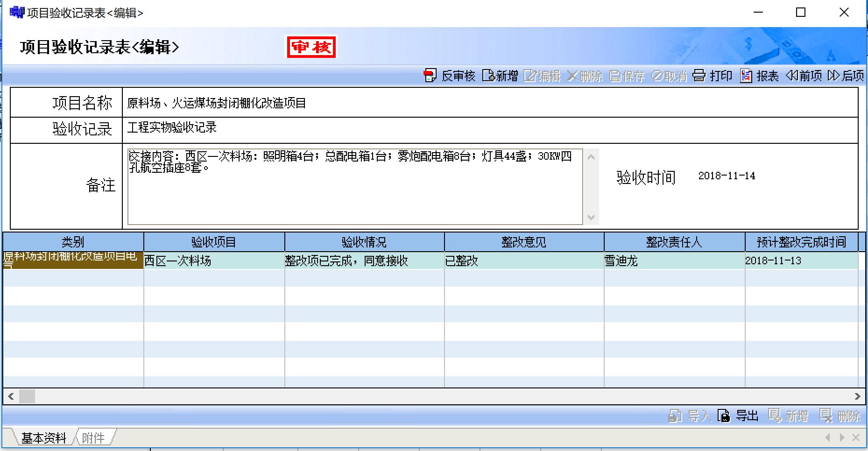Image resolution: width=868 pixels, height=451 pixels.
Task: Click the red 审核 stamp
Action: [x=311, y=47]
